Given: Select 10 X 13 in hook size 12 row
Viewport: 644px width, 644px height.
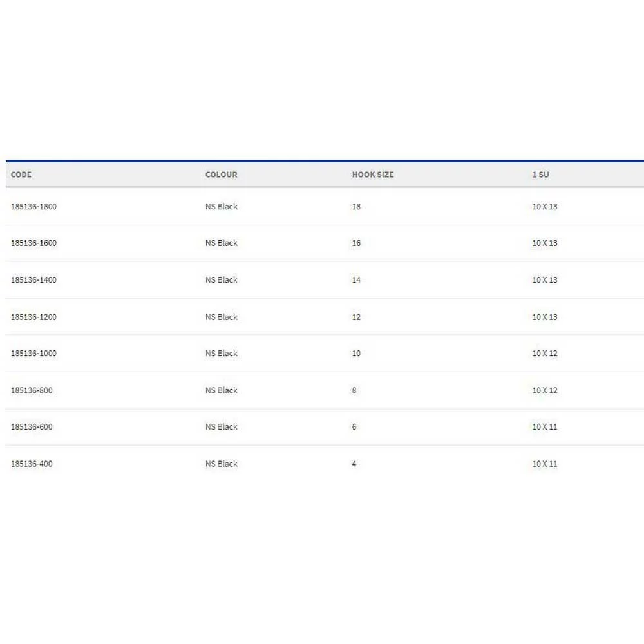Looking at the screenshot, I should (x=544, y=317).
